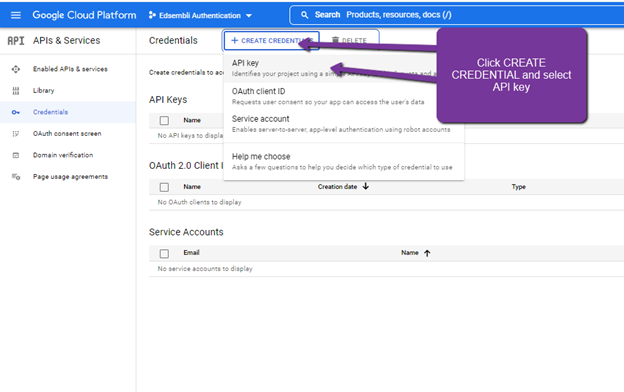This screenshot has width=624, height=392.
Task: Click the Domain verification icon
Action: (16, 155)
